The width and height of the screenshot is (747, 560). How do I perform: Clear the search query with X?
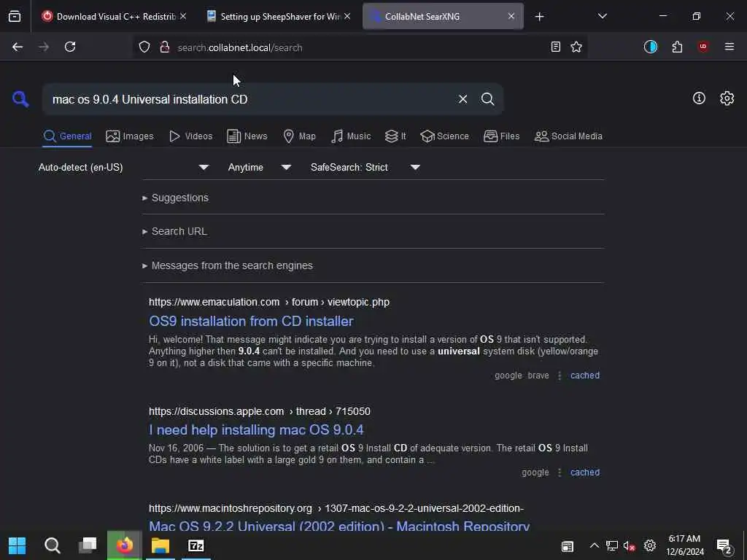[x=462, y=99]
